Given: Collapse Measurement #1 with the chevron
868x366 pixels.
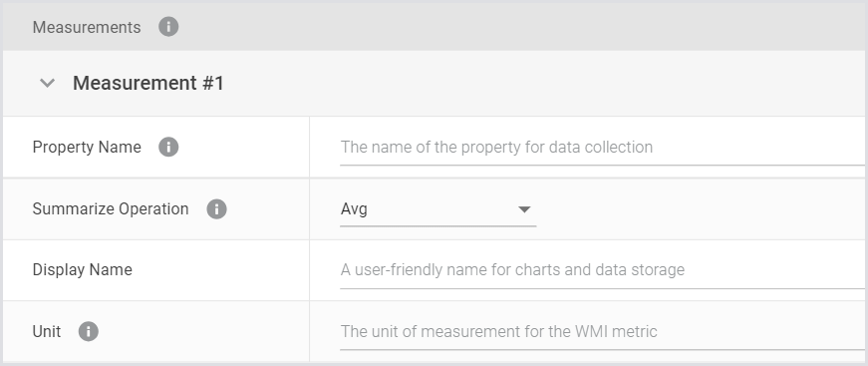Looking at the screenshot, I should point(48,83).
